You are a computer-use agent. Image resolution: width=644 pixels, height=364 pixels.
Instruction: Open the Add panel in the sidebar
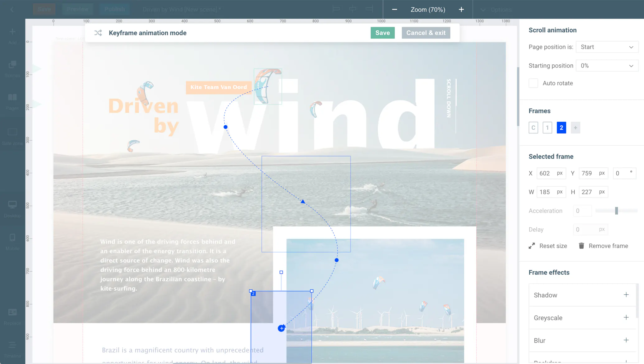point(12,36)
